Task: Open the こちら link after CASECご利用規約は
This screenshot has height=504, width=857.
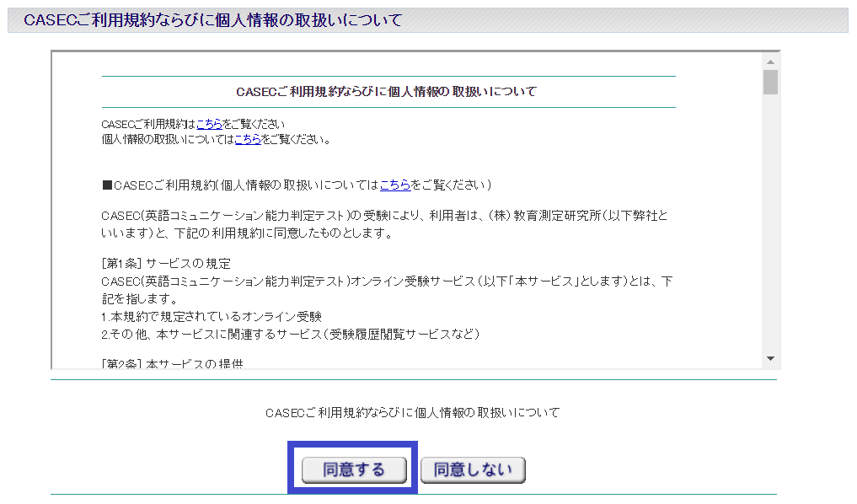Action: (x=209, y=125)
